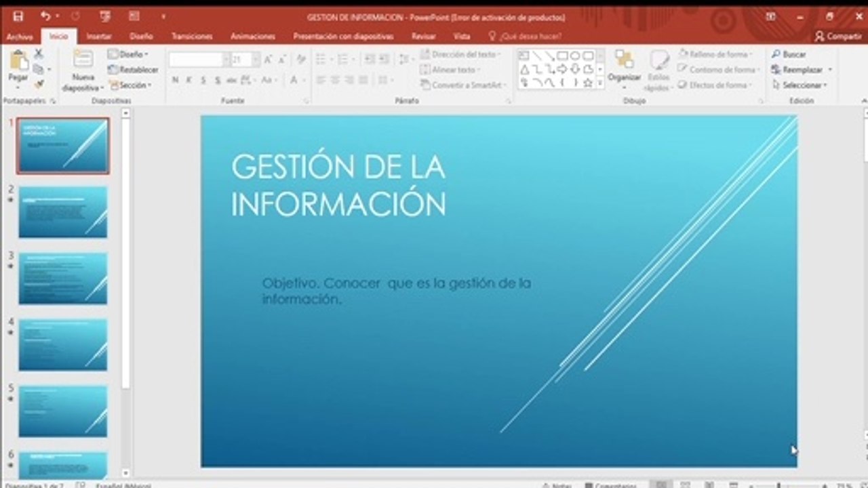Copy selection with the copy icon
Screen dimensions: 868x488
(39, 69)
